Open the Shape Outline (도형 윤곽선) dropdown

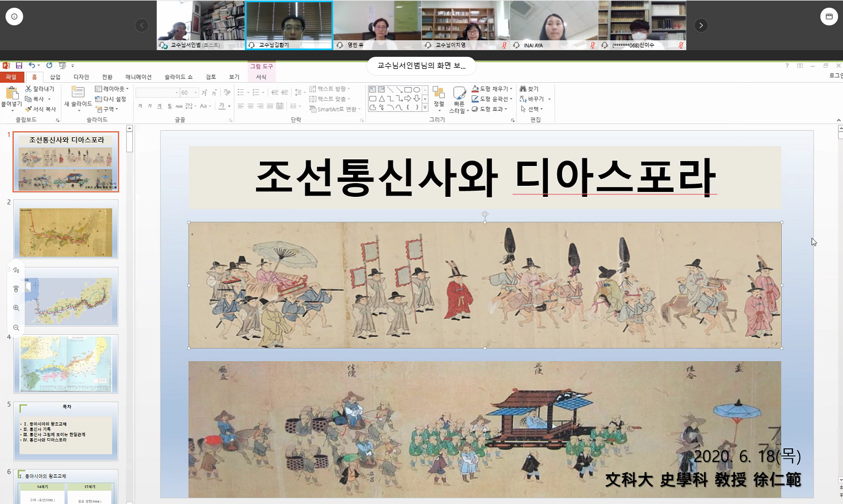click(492, 99)
